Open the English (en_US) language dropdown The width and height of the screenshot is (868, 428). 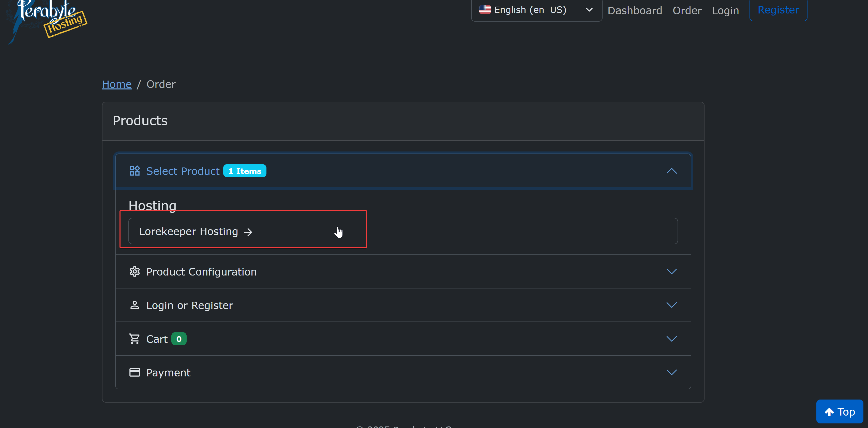[x=536, y=10]
